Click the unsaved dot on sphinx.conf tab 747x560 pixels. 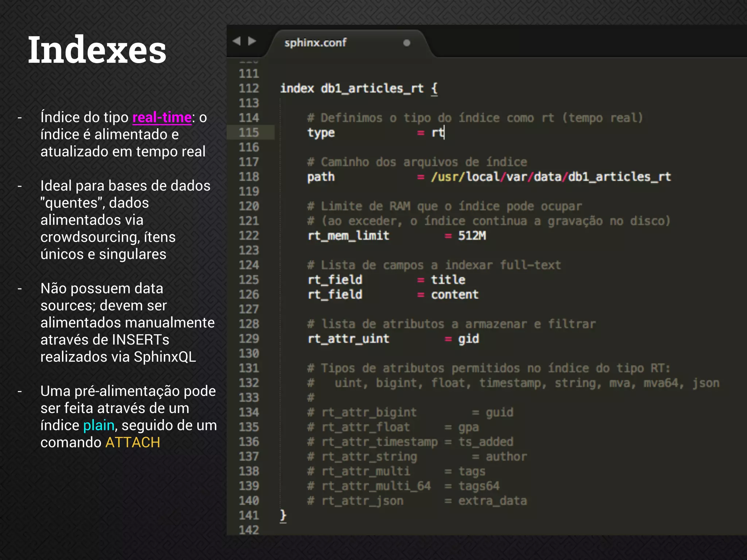(407, 43)
